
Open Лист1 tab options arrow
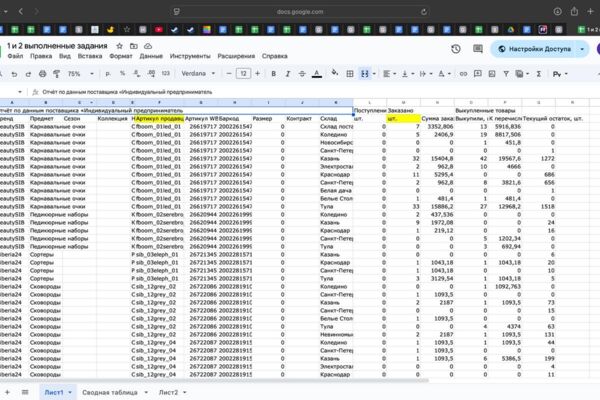click(70, 392)
